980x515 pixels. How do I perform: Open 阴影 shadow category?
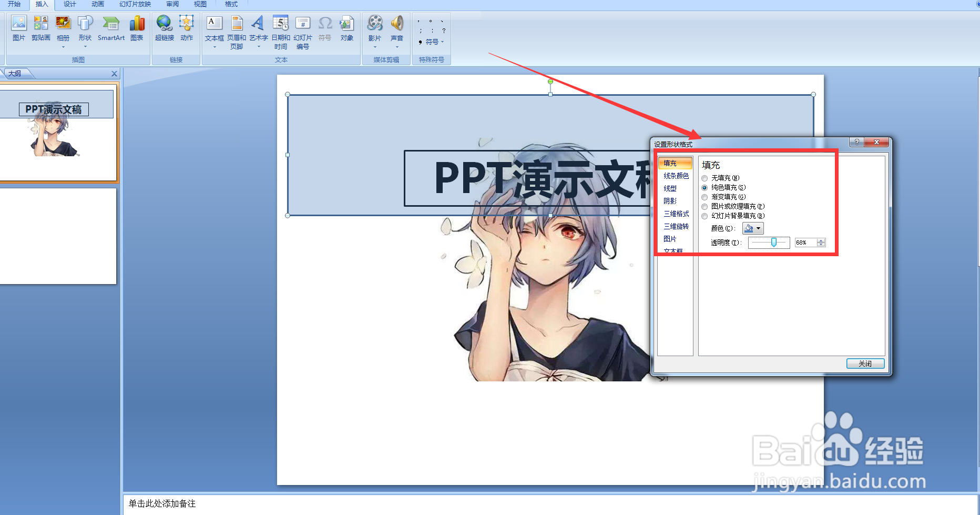(x=670, y=201)
